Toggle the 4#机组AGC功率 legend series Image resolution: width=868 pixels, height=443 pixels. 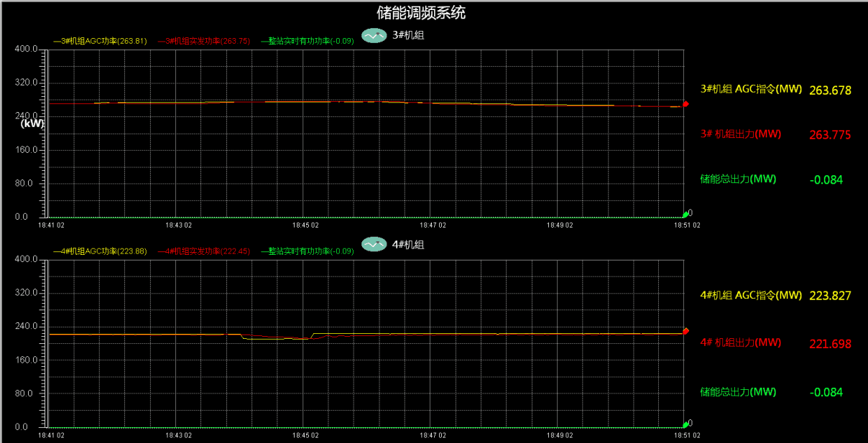[x=100, y=251]
